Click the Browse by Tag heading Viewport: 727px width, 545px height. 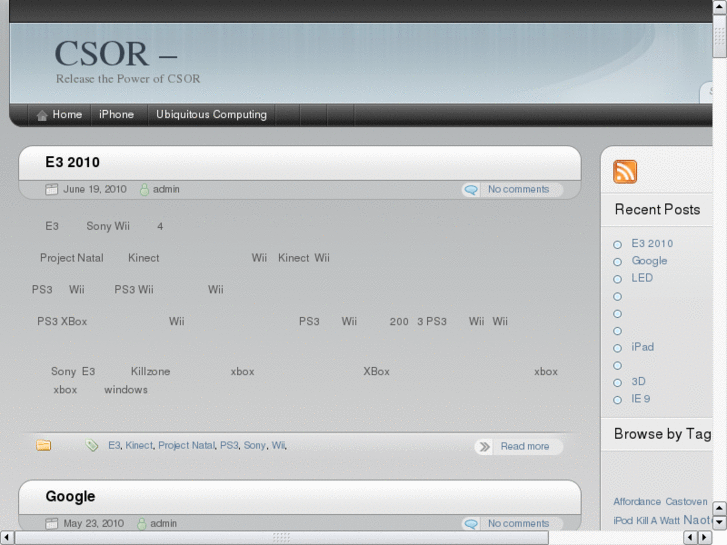point(663,434)
